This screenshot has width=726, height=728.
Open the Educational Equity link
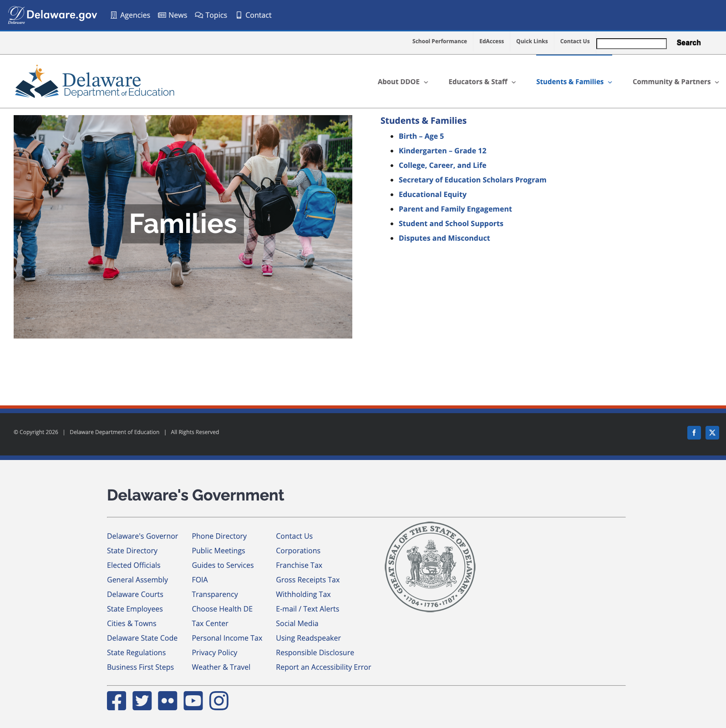(x=432, y=194)
